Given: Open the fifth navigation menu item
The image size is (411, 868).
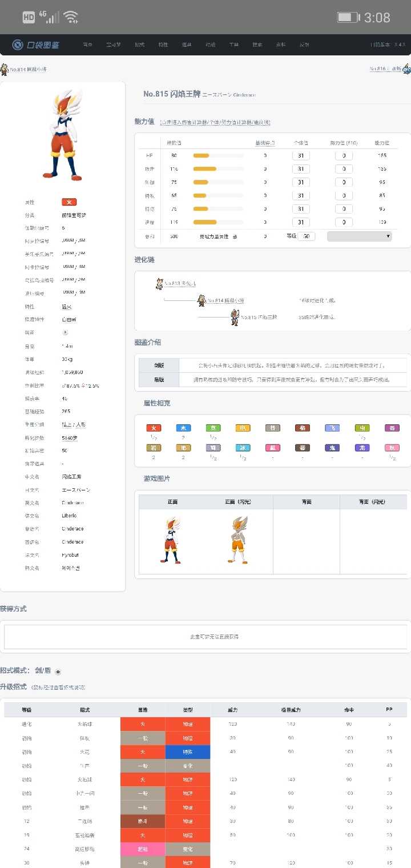Looking at the screenshot, I should click(x=187, y=45).
